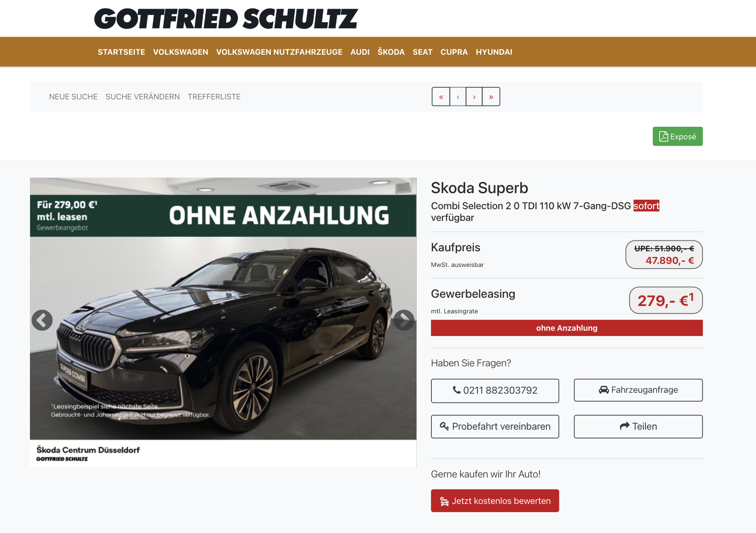The width and height of the screenshot is (756, 533).
Task: Share the vehicle via Teilen
Action: coord(638,427)
